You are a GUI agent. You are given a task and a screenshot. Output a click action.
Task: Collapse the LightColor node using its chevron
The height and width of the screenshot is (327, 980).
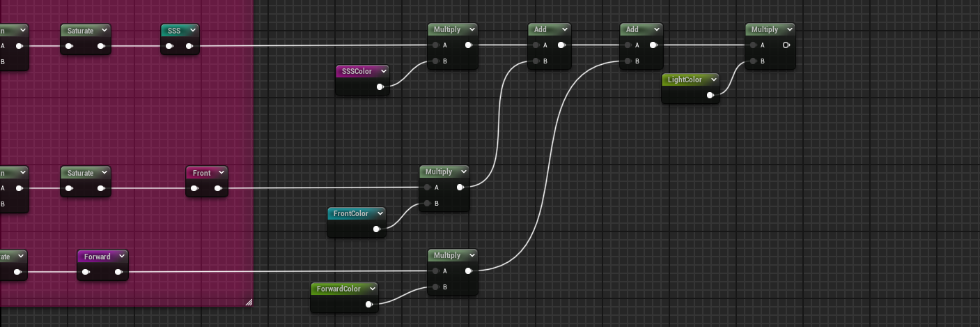click(714, 79)
